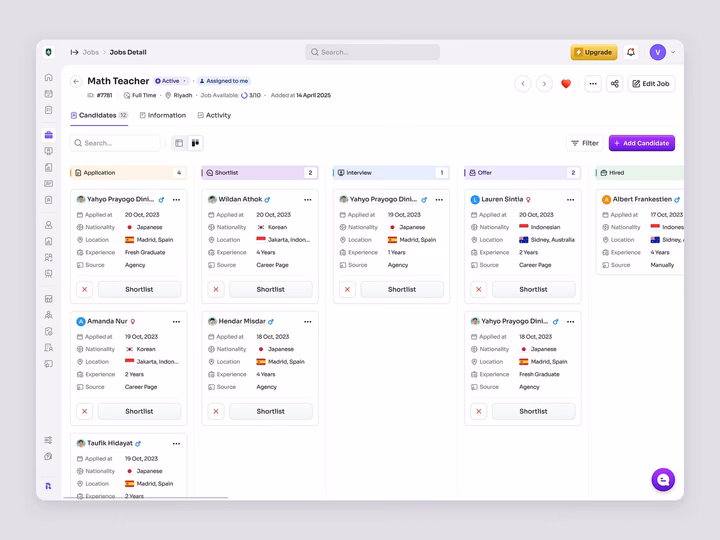This screenshot has width=720, height=540.
Task: Switch to the Activity tab
Action: tap(214, 115)
